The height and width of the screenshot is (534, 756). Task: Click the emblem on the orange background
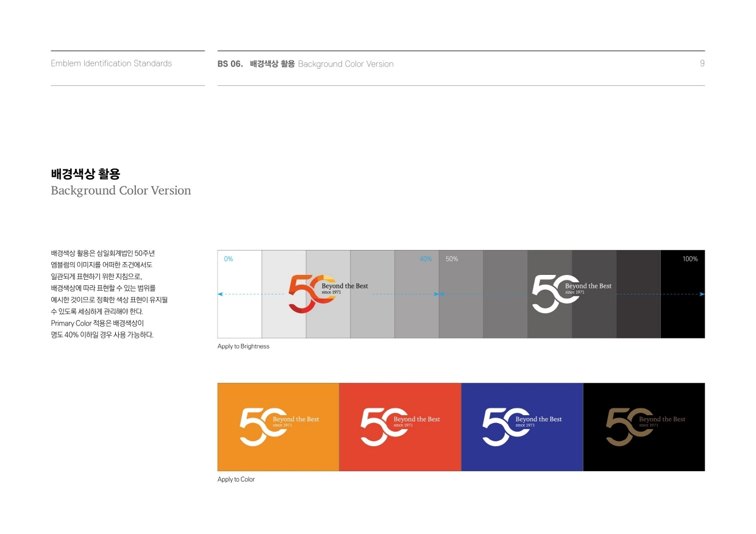(279, 427)
